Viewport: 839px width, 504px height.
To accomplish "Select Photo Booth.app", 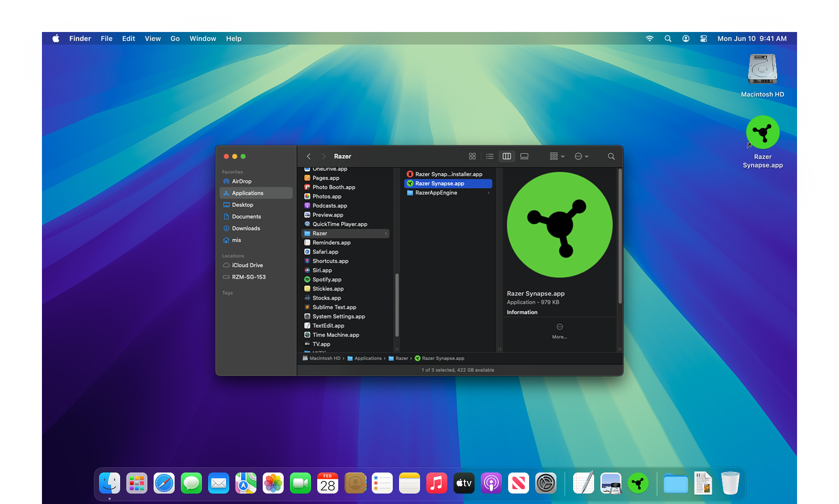I will click(346, 187).
